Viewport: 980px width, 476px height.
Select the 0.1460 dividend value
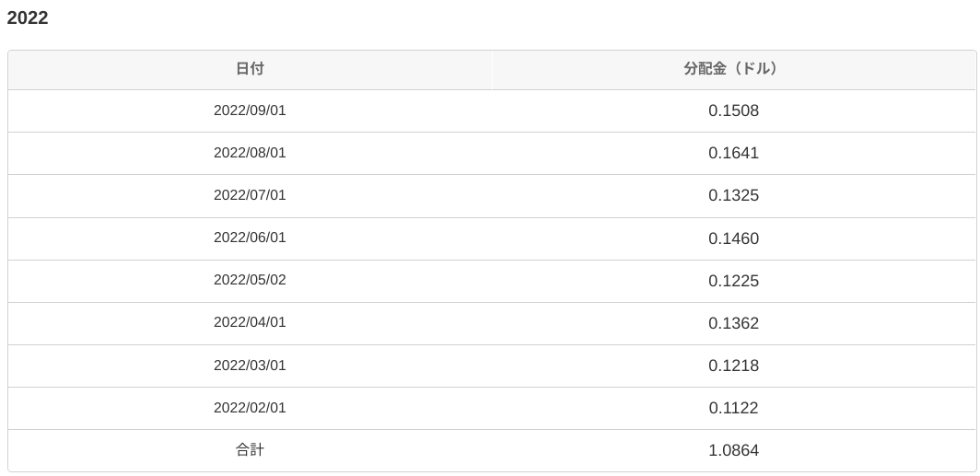click(x=733, y=238)
